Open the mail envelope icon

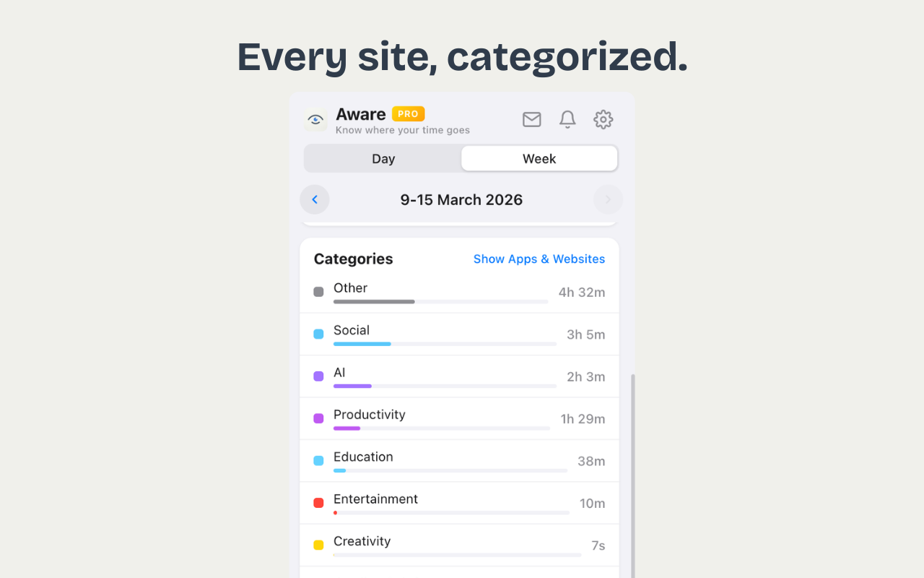tap(532, 119)
